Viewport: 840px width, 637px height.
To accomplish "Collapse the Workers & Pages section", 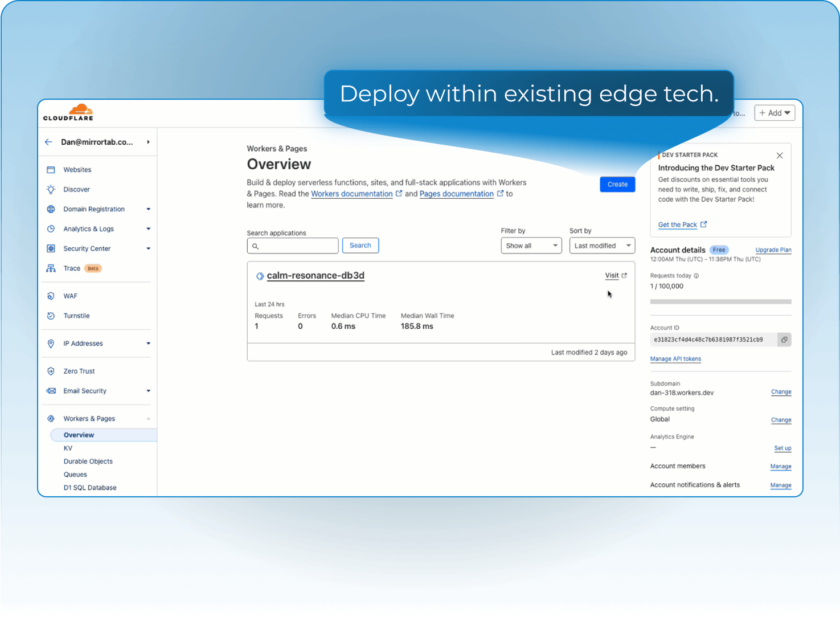I will [x=148, y=419].
